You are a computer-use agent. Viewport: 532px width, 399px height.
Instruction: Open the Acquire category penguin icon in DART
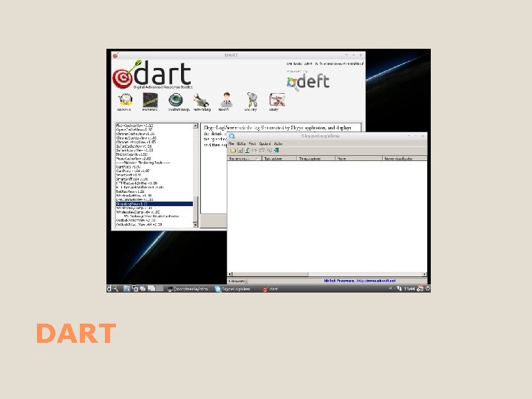[x=125, y=100]
